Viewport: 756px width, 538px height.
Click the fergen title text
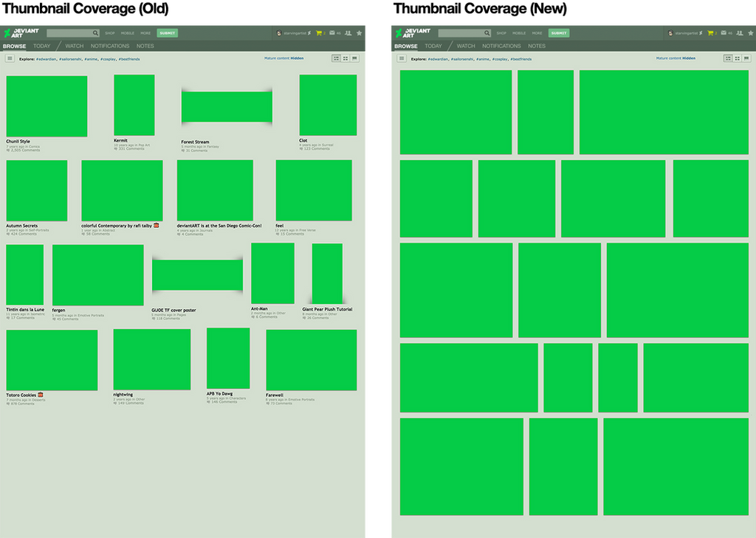[x=58, y=310]
